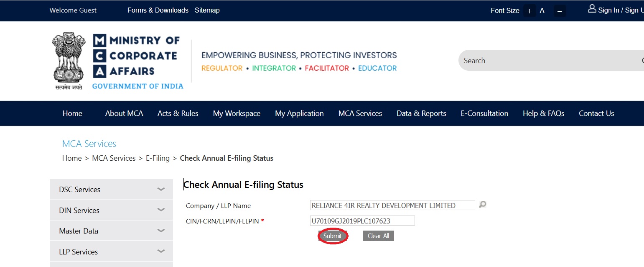Click the company name search magnifier icon
This screenshot has width=644, height=267.
click(483, 205)
